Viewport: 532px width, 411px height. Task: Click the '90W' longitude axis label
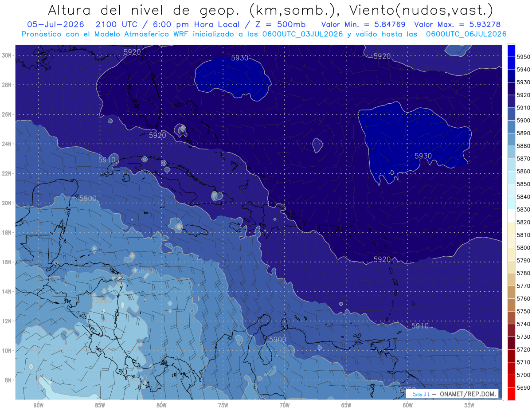[38, 405]
